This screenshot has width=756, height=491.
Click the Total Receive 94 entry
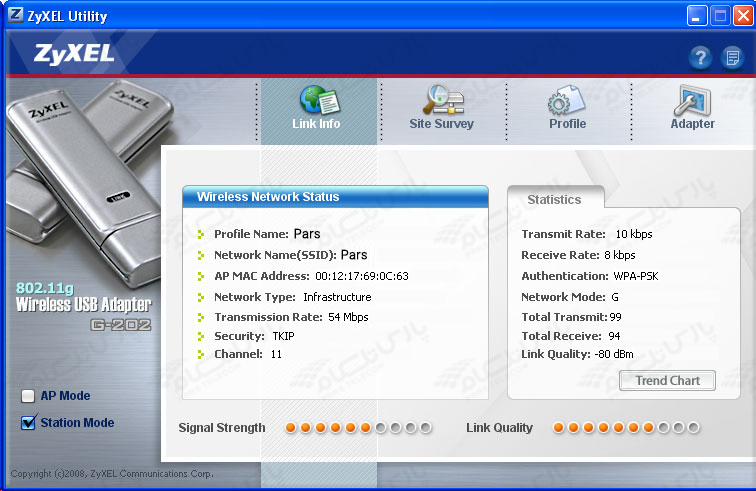point(571,336)
